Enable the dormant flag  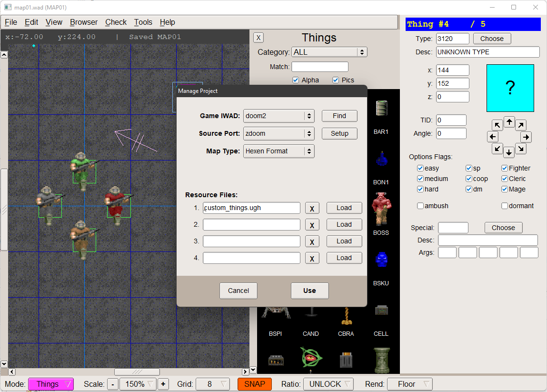505,206
